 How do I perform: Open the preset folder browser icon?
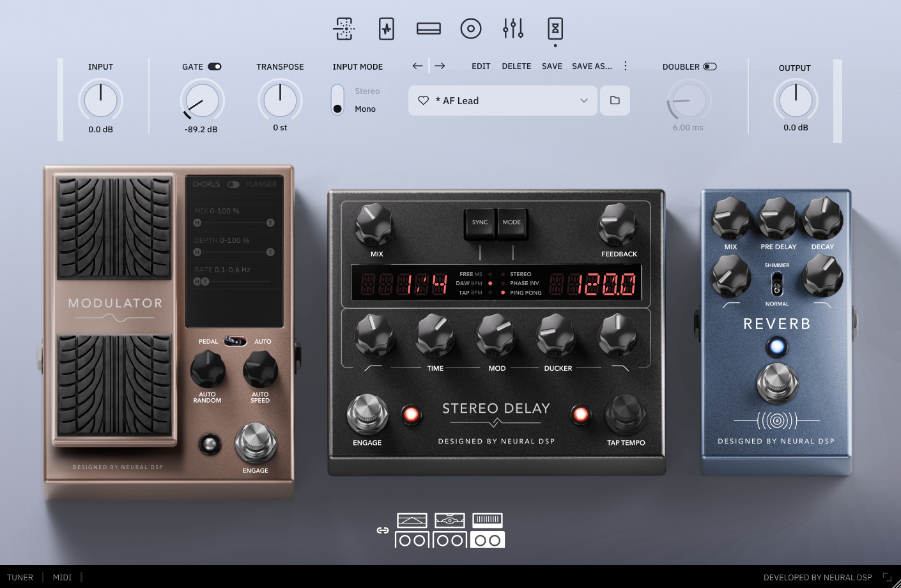[615, 100]
